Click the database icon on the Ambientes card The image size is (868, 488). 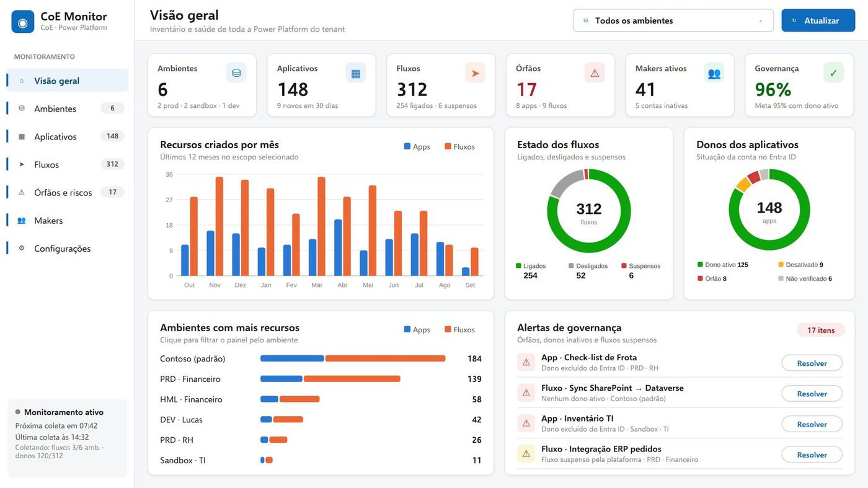pos(236,73)
